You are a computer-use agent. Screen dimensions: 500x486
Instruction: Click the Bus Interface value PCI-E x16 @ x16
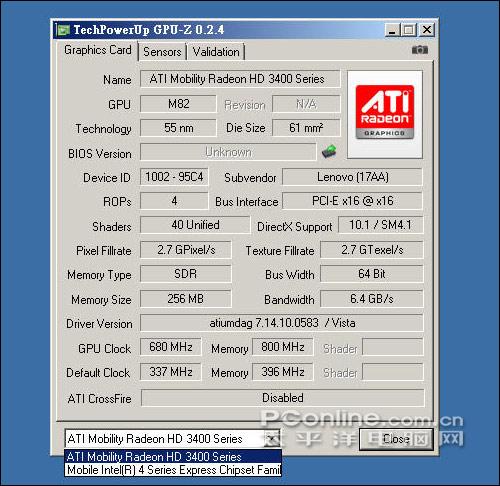tap(353, 201)
